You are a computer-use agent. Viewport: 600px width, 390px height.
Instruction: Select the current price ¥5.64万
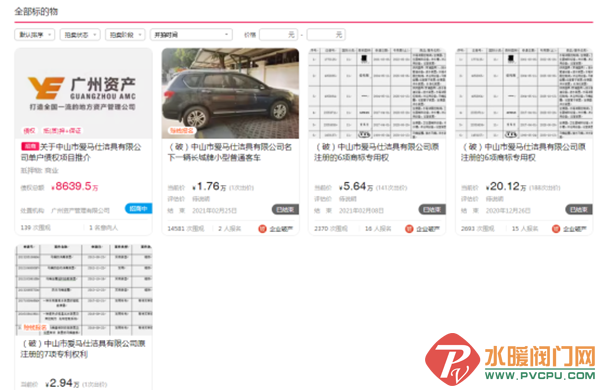coord(356,187)
